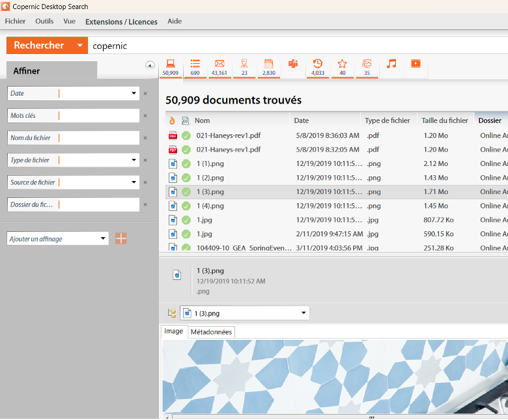Click the folder tree icon beside preview dropdown
Screen dimensions: 508x420
pyautogui.click(x=172, y=313)
